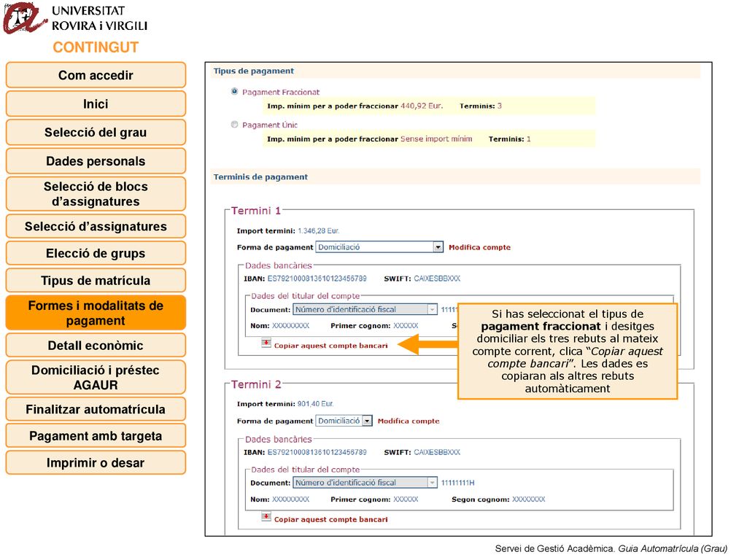Screen dimensions: 747x560
Task: Go to Tipus de matrícula
Action: pyautogui.click(x=96, y=281)
